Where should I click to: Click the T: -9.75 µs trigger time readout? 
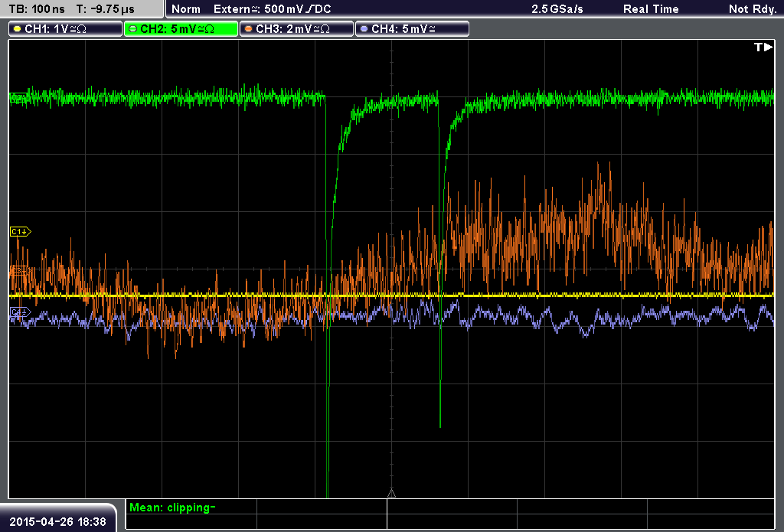click(x=105, y=9)
